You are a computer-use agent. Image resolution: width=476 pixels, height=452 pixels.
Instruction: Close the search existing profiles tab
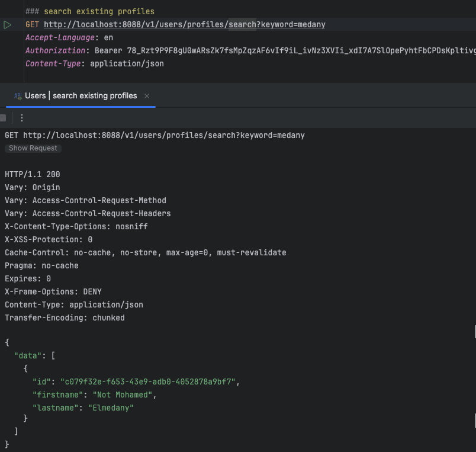(147, 96)
